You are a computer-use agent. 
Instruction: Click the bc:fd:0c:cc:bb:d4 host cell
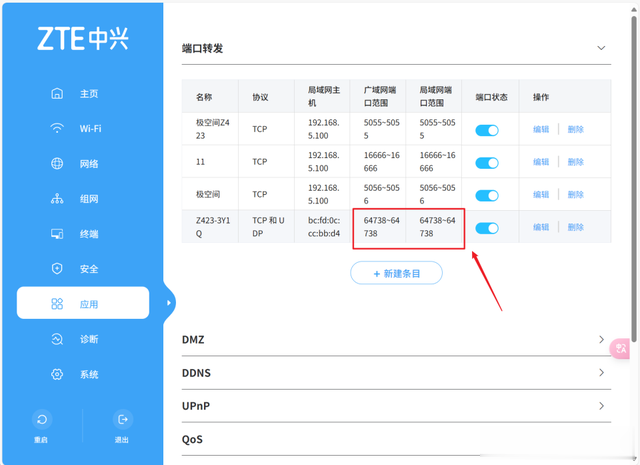(322, 227)
